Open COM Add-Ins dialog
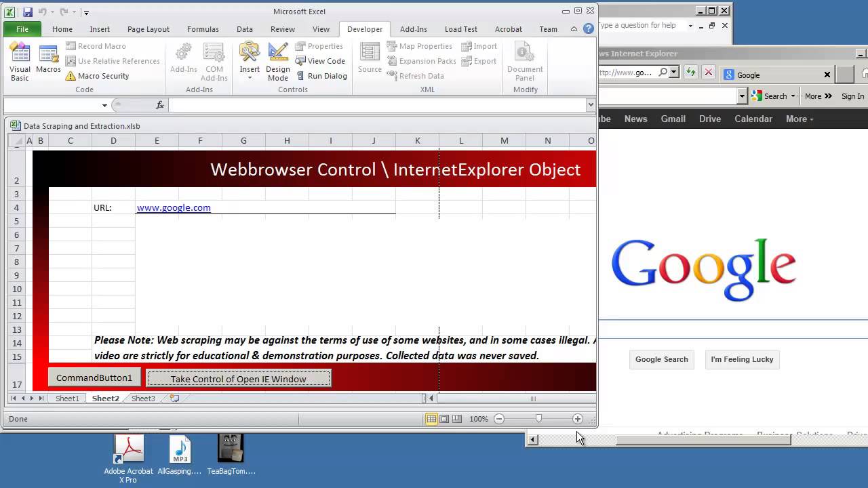 point(214,62)
